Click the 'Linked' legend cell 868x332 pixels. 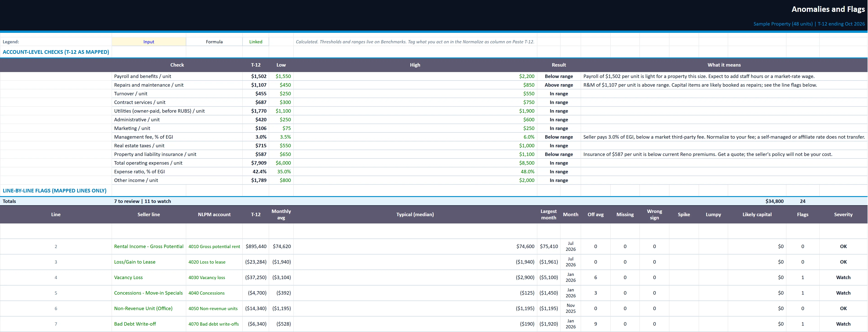coord(256,42)
